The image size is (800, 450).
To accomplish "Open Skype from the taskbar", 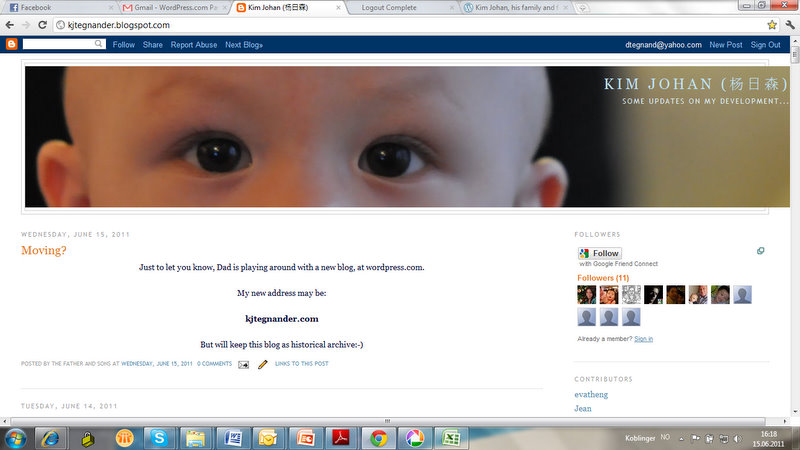I will [x=158, y=437].
